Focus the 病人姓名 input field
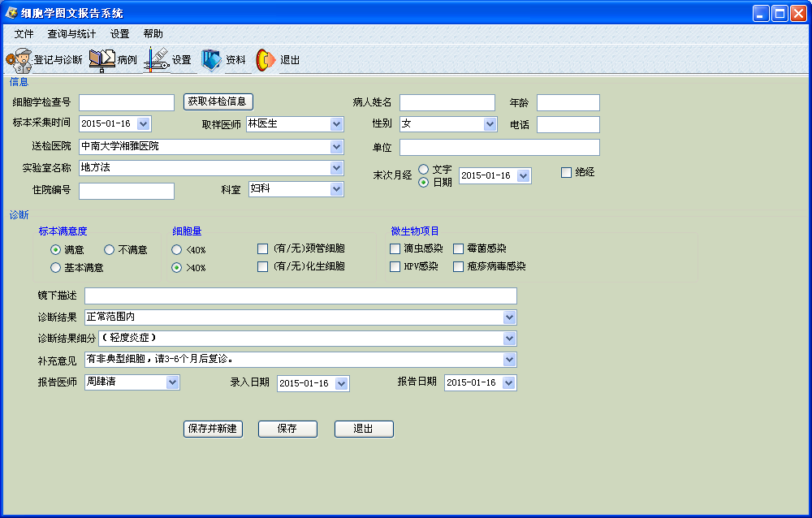The image size is (812, 518). click(x=447, y=102)
